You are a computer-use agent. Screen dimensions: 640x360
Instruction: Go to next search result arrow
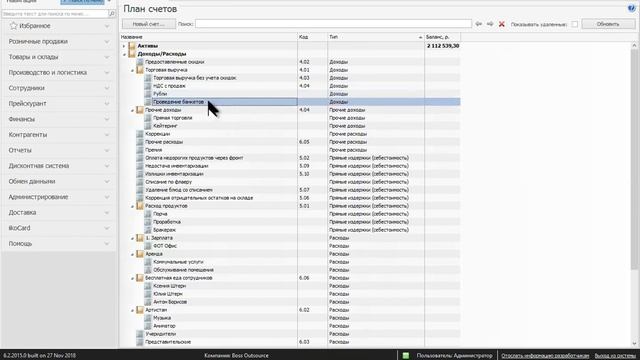pyautogui.click(x=490, y=24)
